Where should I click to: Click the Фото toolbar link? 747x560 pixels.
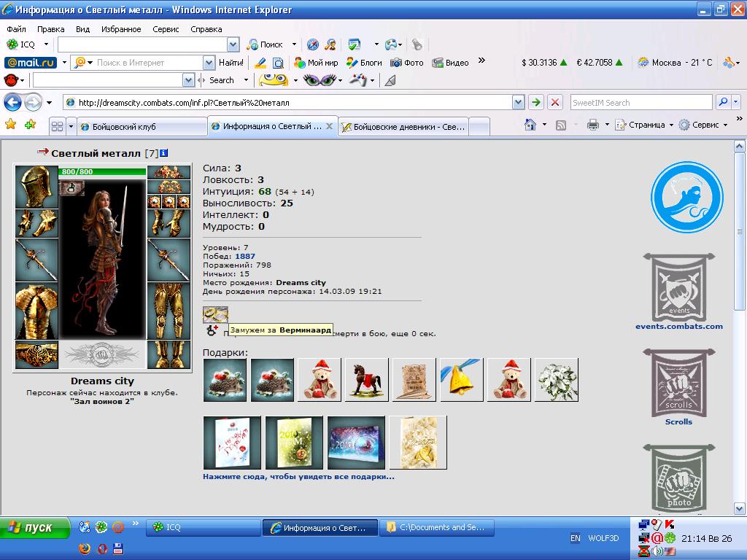pyautogui.click(x=407, y=63)
